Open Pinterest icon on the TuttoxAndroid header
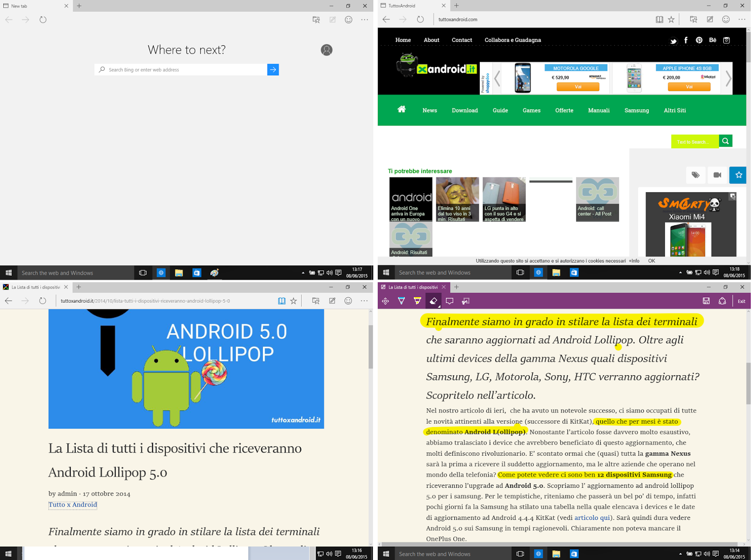This screenshot has height=560, width=754. pyautogui.click(x=699, y=40)
